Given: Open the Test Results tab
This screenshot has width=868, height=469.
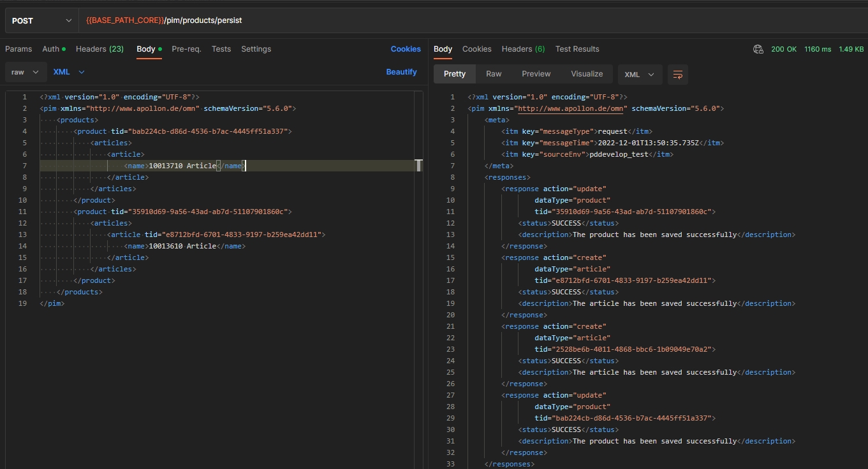Looking at the screenshot, I should tap(577, 49).
